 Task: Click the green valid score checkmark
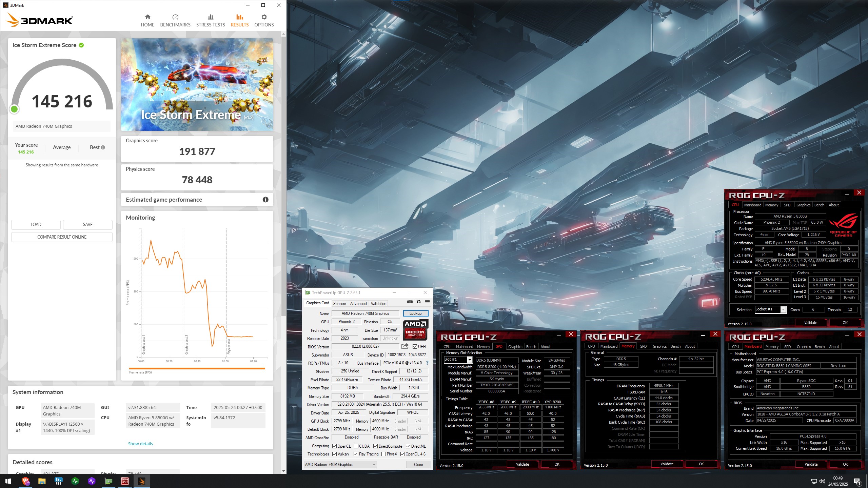pyautogui.click(x=81, y=45)
